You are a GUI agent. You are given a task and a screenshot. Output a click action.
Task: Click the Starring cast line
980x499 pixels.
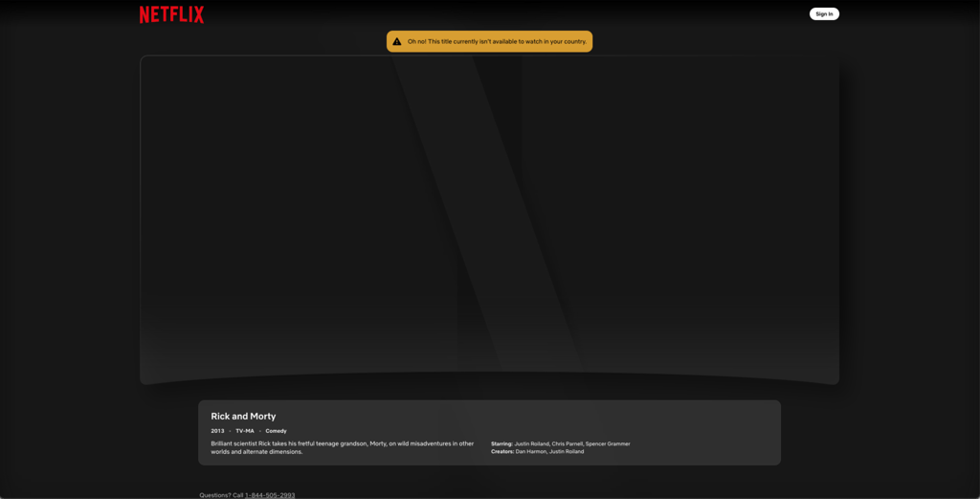(561, 444)
